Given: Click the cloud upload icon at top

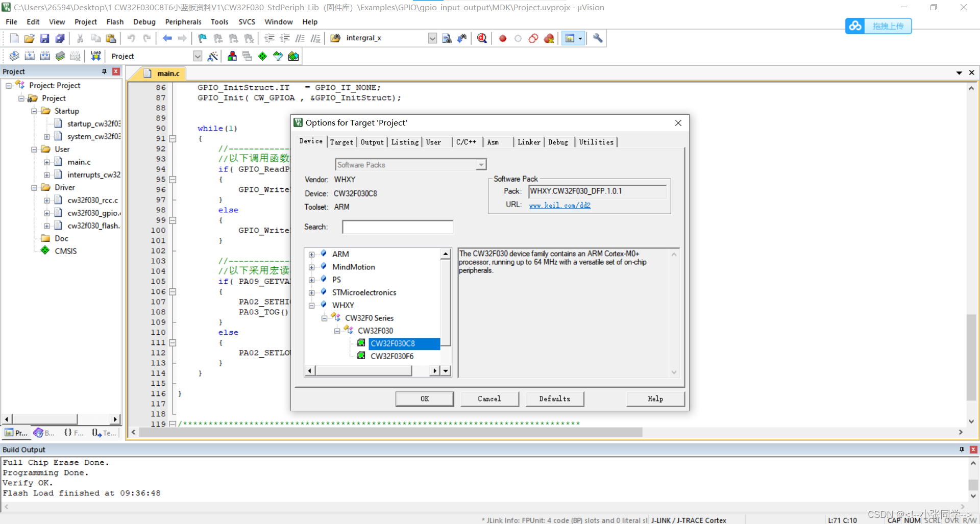Looking at the screenshot, I should coord(855,26).
